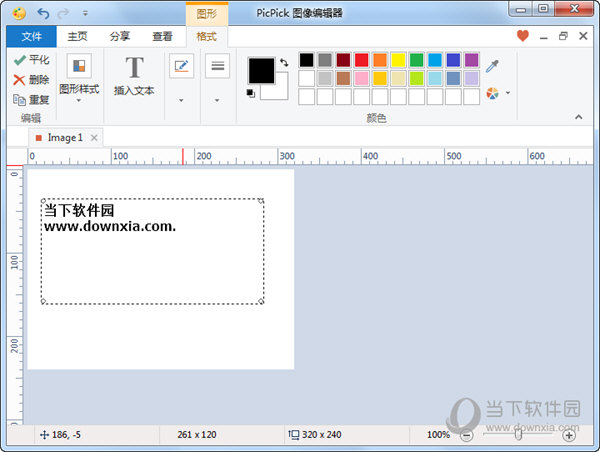Click the redo arrow

[63, 13]
